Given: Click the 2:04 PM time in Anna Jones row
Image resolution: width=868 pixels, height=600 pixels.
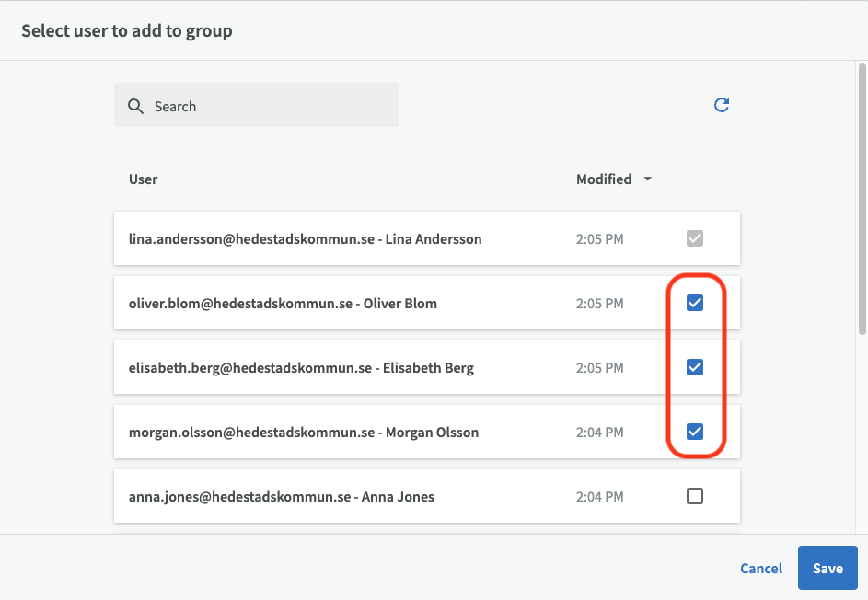Looking at the screenshot, I should tap(599, 497).
